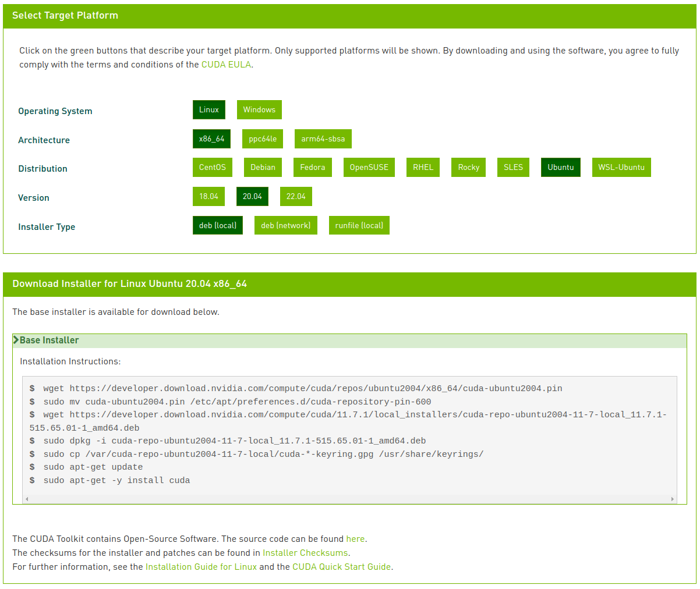This screenshot has width=700, height=589.
Task: Click the Base Installer chevron arrow
Action: tap(16, 340)
